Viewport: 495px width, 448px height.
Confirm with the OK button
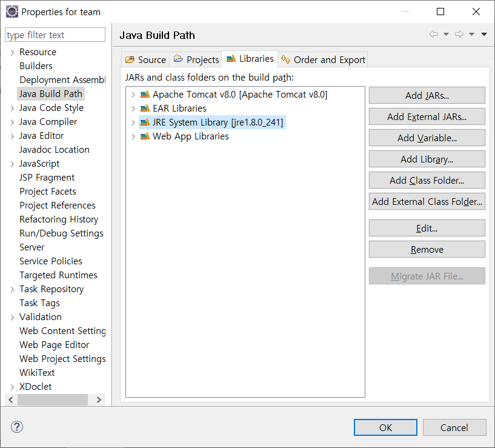pyautogui.click(x=385, y=427)
